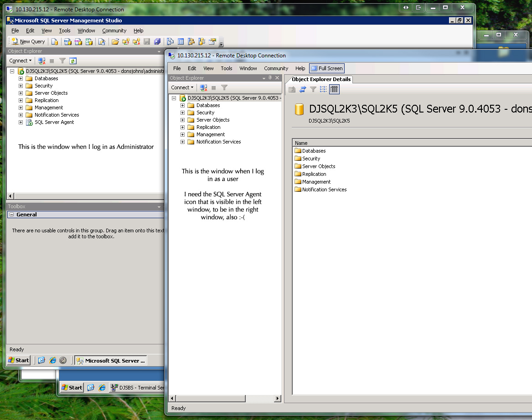Select the Object Explorer Details tab
The width and height of the screenshot is (532, 420).
coord(321,79)
